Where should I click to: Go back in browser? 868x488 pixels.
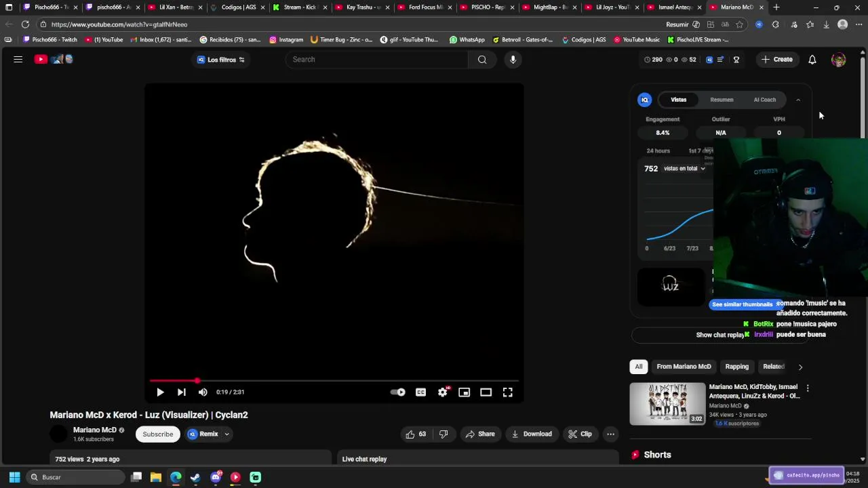[9, 24]
